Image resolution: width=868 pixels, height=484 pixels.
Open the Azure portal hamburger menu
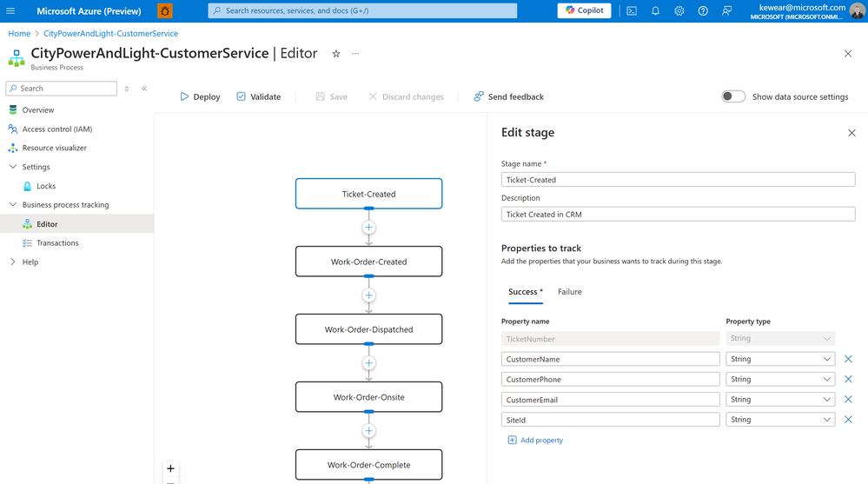(x=10, y=10)
